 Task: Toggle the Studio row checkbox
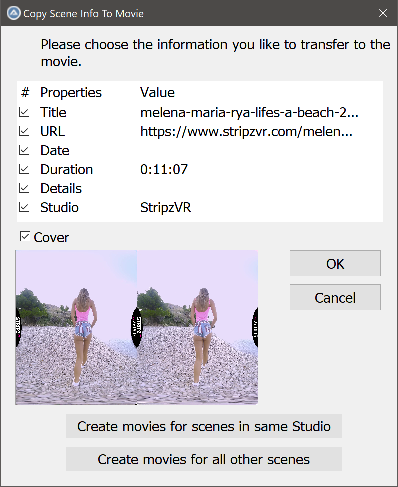click(24, 207)
